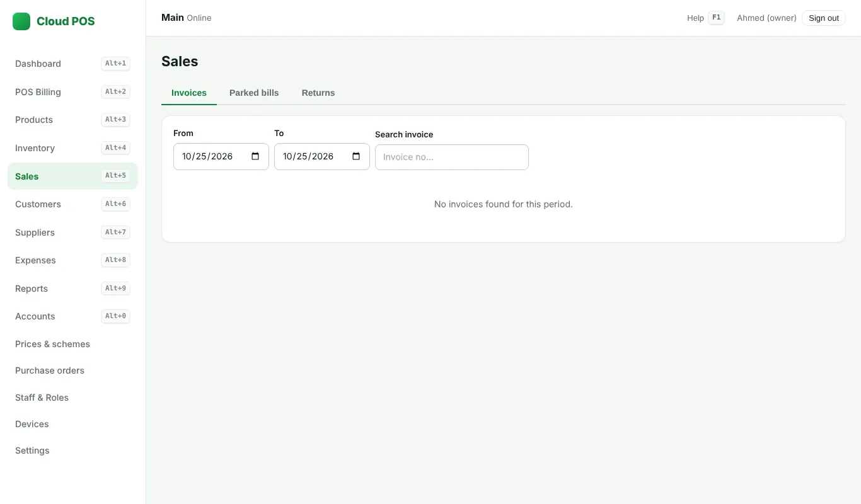Focus the To date field
861x504 pixels.
click(x=322, y=156)
